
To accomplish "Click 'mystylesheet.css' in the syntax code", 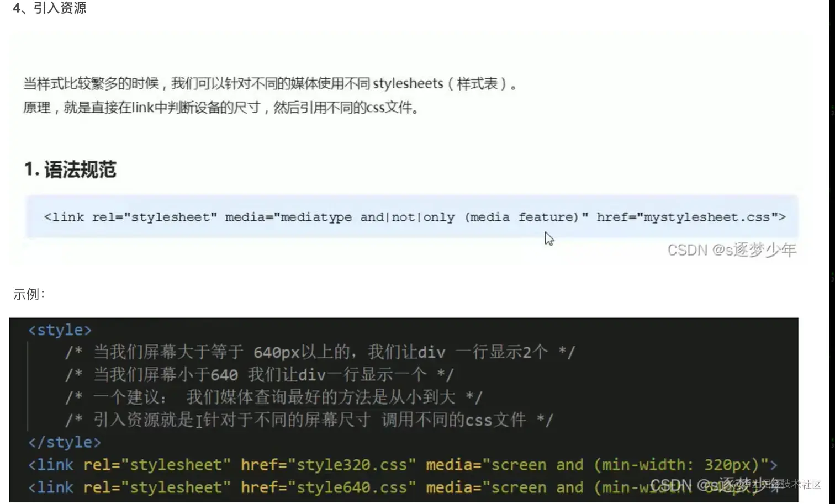I will coord(707,217).
